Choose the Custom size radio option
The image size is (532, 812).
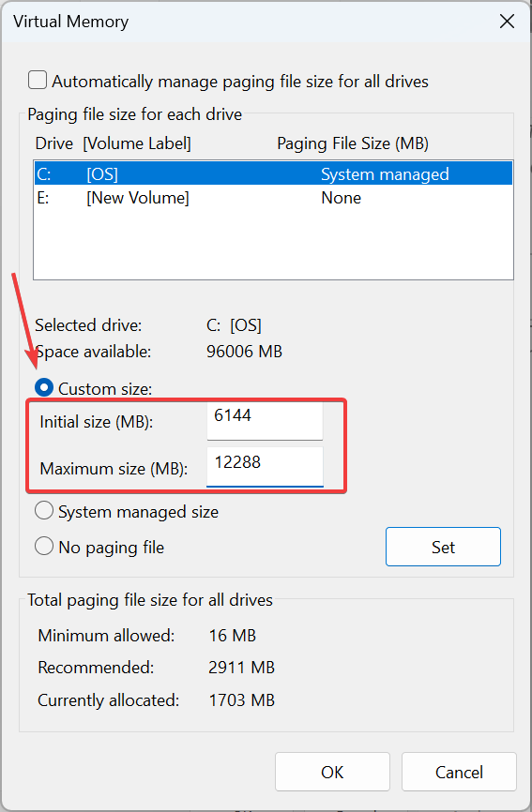tap(44, 388)
